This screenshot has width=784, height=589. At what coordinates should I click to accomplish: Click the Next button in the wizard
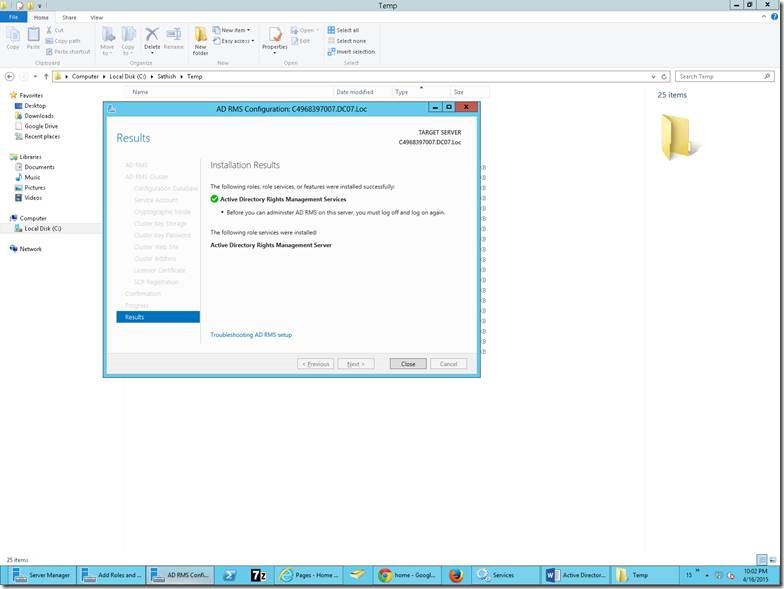click(x=356, y=364)
